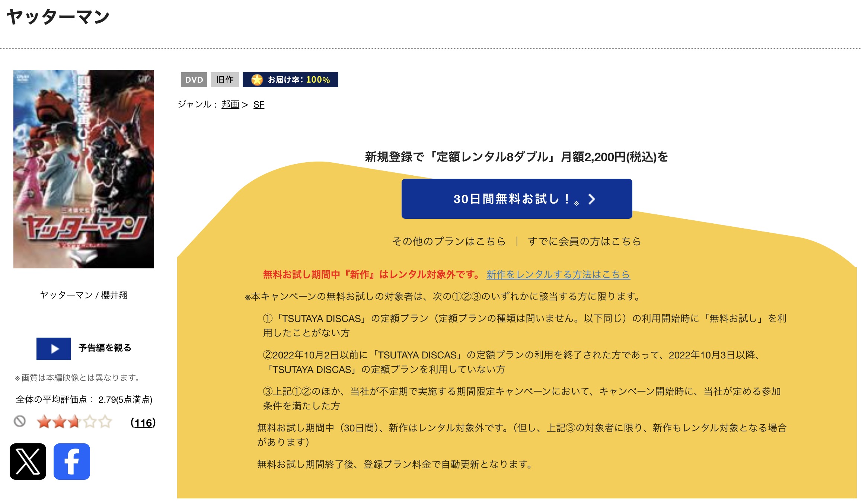Play the trailer with the blue play button
Image resolution: width=862 pixels, height=504 pixels.
pyautogui.click(x=54, y=348)
